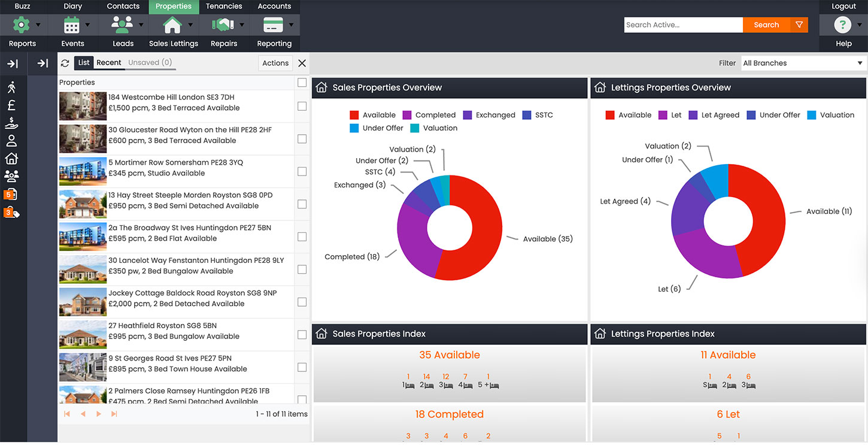The width and height of the screenshot is (868, 445).
Task: Open the All Branches filter dropdown
Action: (x=803, y=63)
